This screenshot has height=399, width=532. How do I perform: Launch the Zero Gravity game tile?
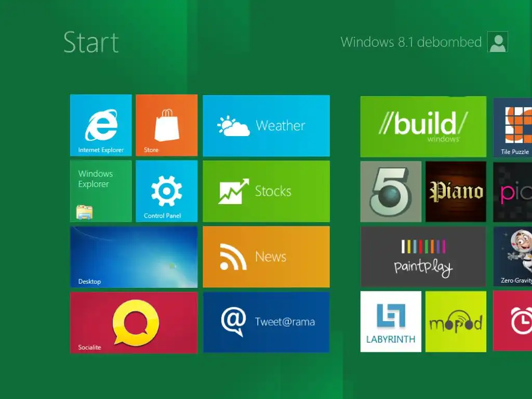coord(513,257)
